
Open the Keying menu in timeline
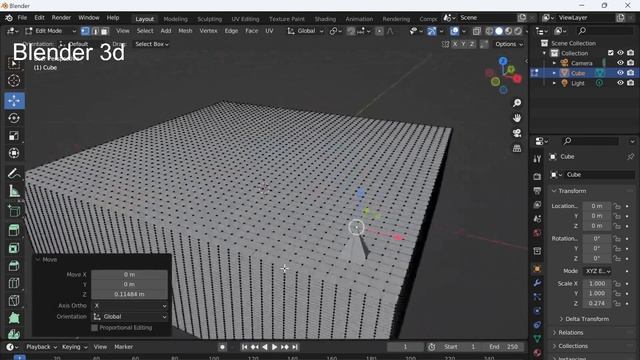[x=74, y=347]
